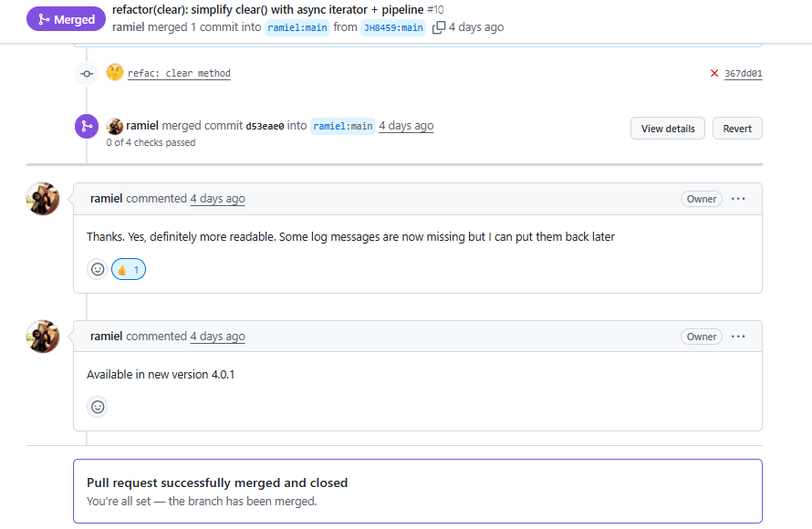The width and height of the screenshot is (812, 529).
Task: Click the Revert button
Action: coord(737,129)
